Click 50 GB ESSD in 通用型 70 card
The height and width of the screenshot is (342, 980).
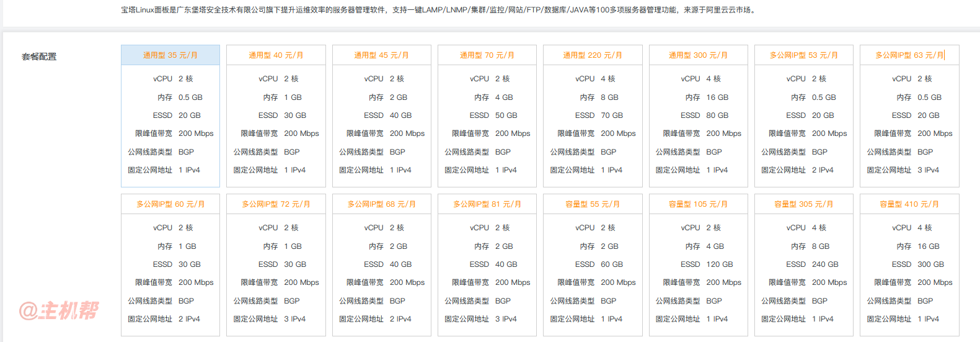(x=506, y=115)
